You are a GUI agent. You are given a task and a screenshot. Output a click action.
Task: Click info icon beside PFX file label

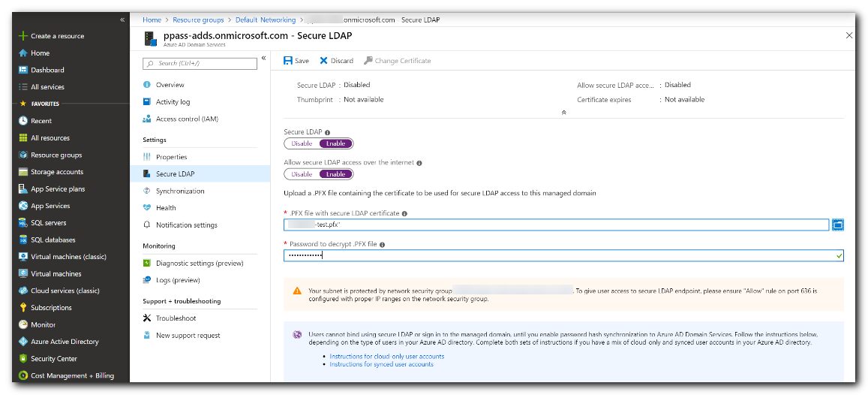(x=404, y=214)
